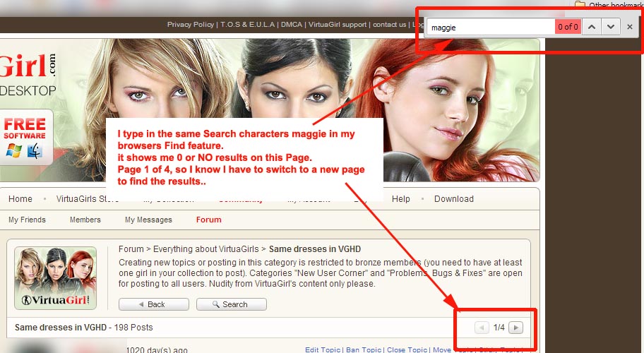This screenshot has width=644, height=353.
Task: Switch to the Forum tab
Action: click(208, 220)
